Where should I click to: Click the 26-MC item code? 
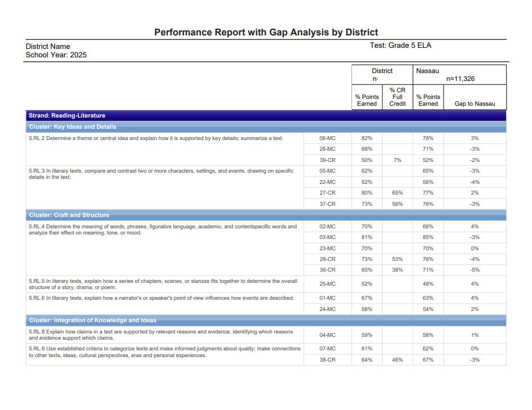[x=328, y=148]
